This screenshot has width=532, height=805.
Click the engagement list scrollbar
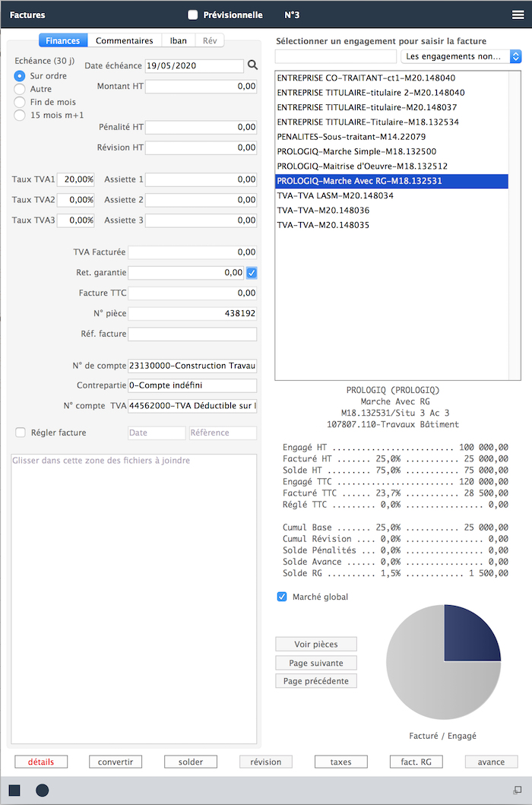(514, 225)
